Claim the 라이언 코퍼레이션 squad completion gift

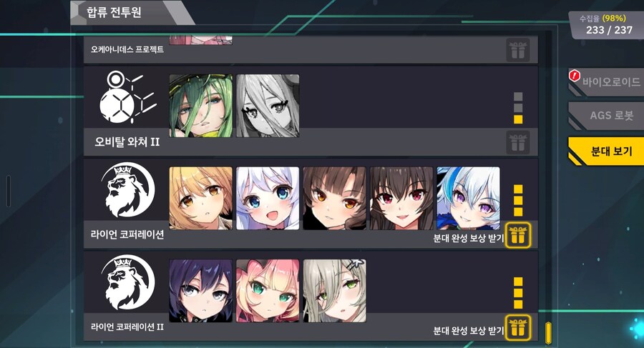pos(518,236)
